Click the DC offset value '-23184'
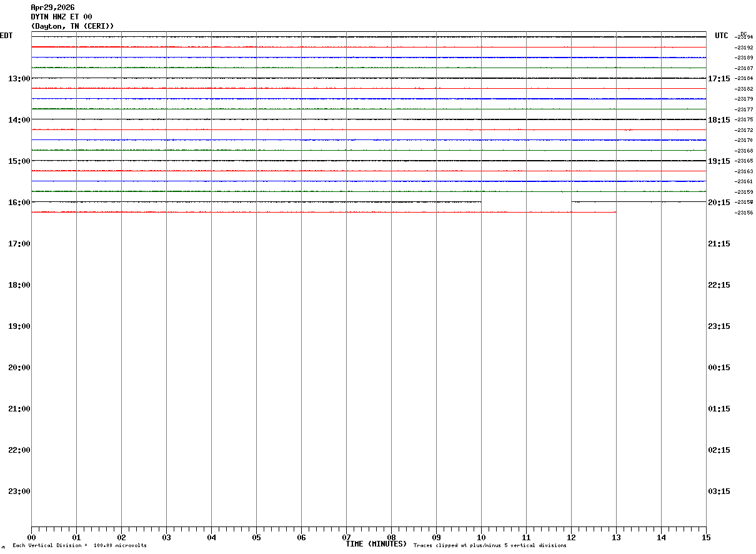This screenshot has height=554, width=756. 744,78
